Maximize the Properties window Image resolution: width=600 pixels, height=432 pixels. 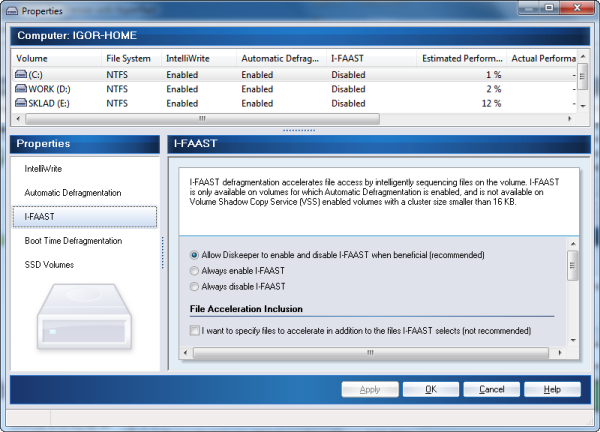[549, 7]
